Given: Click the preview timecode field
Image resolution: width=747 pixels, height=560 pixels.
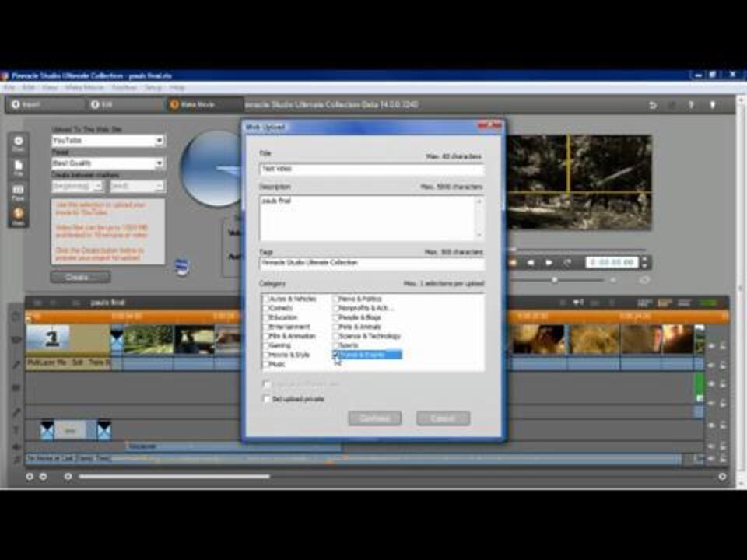Looking at the screenshot, I should tap(612, 262).
